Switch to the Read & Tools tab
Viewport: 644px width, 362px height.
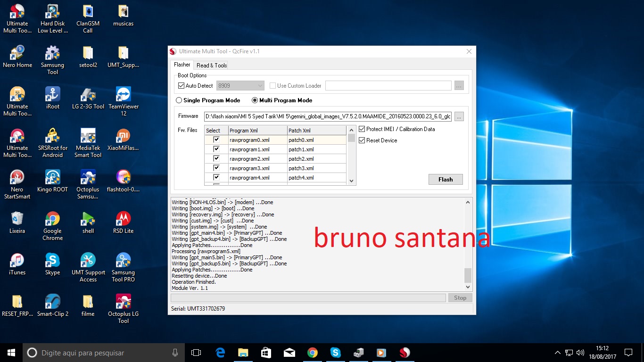[x=212, y=66]
